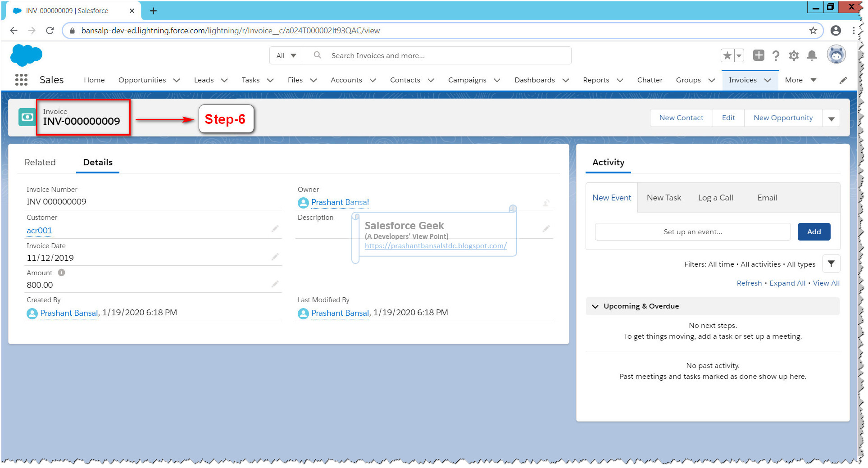
Task: Click the New Contact button
Action: [x=681, y=118]
